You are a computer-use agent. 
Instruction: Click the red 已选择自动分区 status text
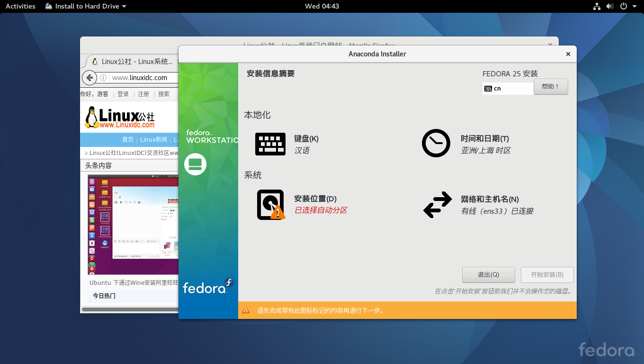321,210
